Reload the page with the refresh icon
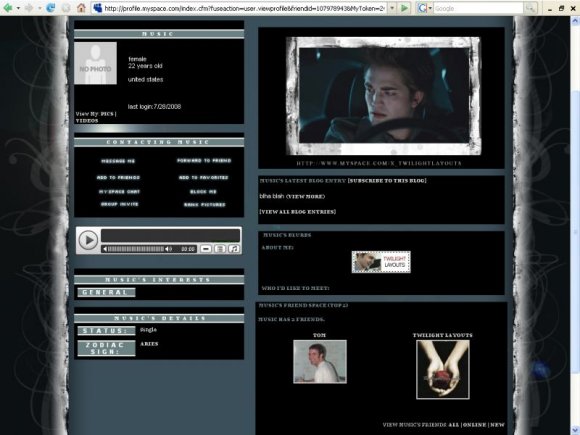Image resolution: width=580 pixels, height=435 pixels. coord(51,8)
